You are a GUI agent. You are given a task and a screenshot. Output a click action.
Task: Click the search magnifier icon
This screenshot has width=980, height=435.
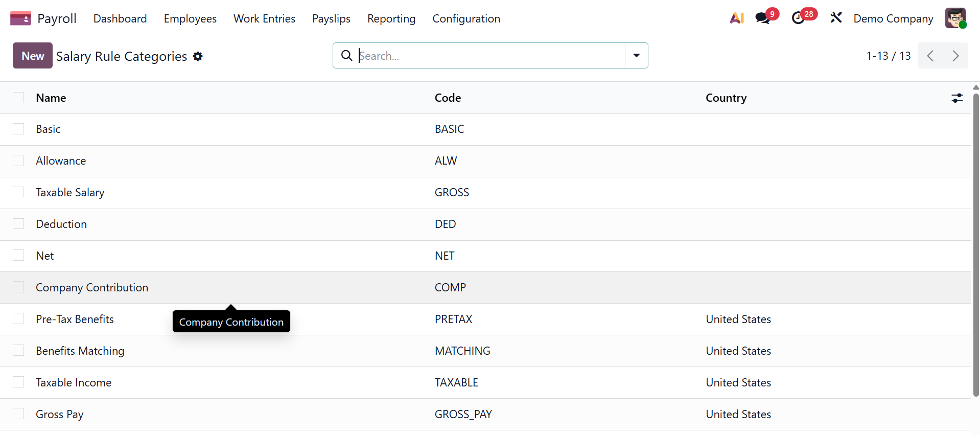(346, 56)
